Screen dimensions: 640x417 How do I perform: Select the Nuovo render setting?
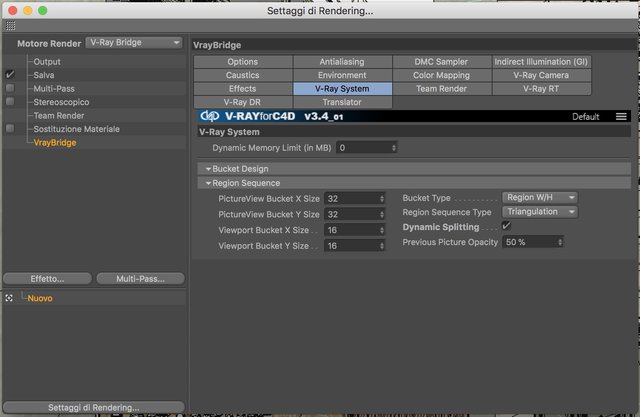pos(40,298)
